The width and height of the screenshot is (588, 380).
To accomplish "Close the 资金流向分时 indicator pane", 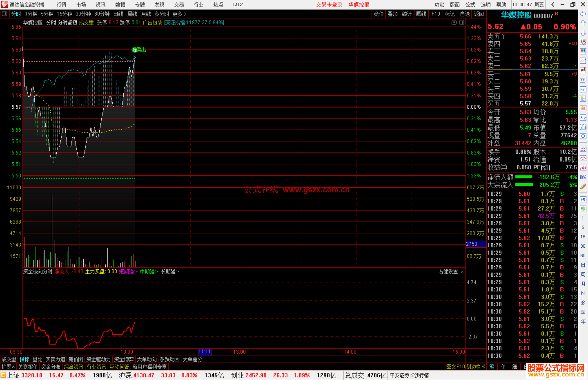I will pos(462,272).
